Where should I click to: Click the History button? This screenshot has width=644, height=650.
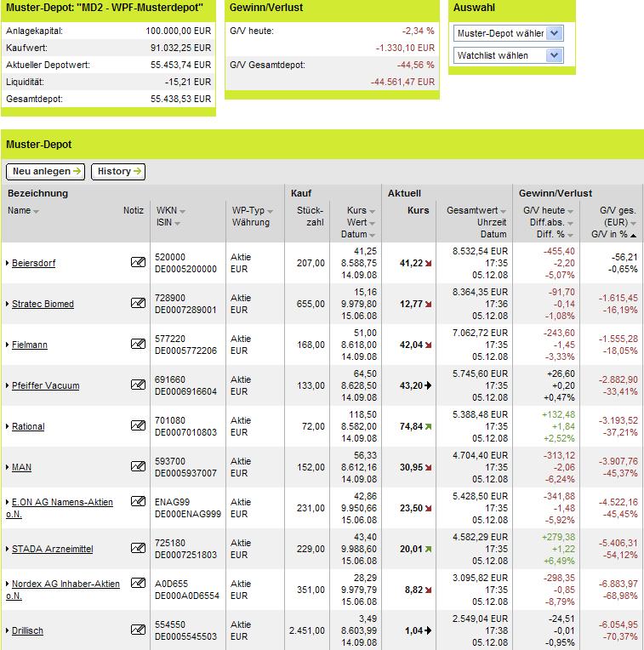point(118,172)
